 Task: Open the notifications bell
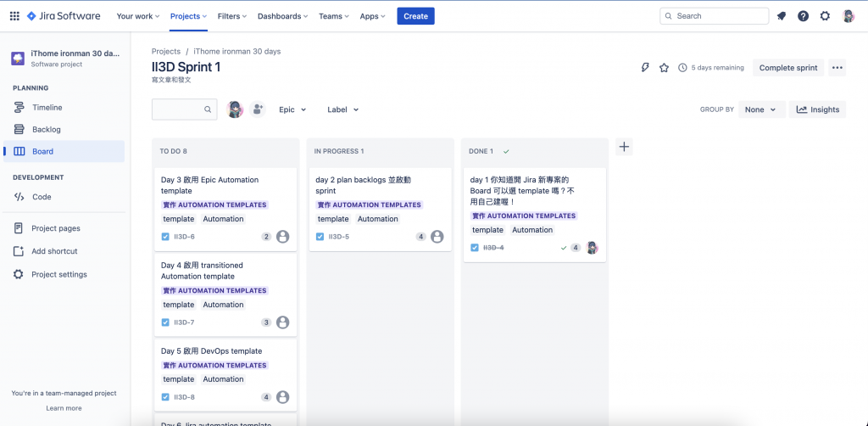(x=781, y=16)
